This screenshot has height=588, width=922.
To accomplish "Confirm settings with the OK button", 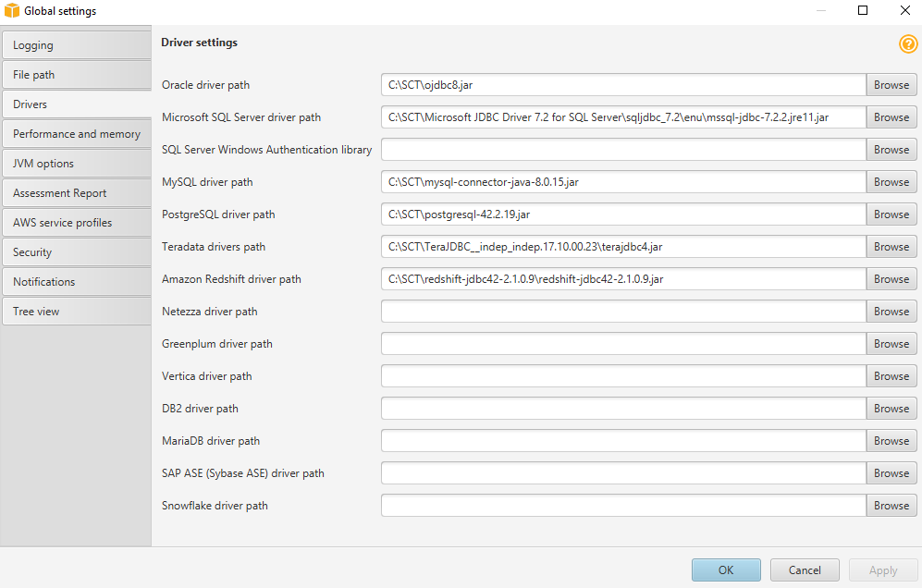I will click(726, 570).
